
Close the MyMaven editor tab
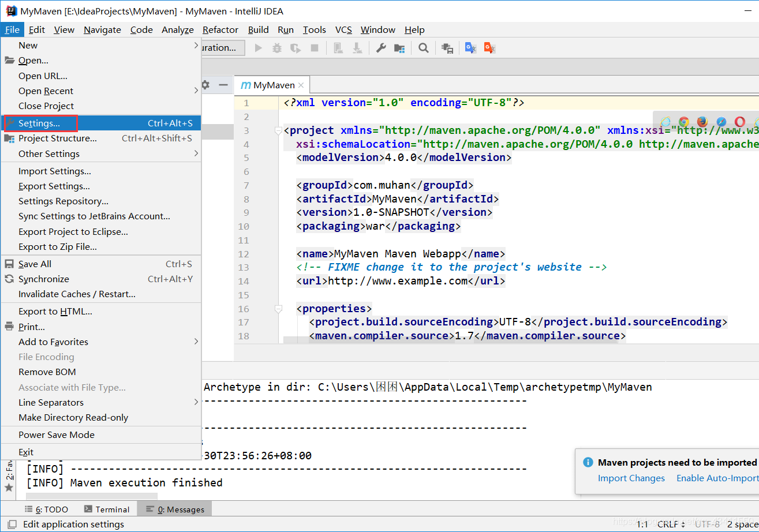point(301,85)
